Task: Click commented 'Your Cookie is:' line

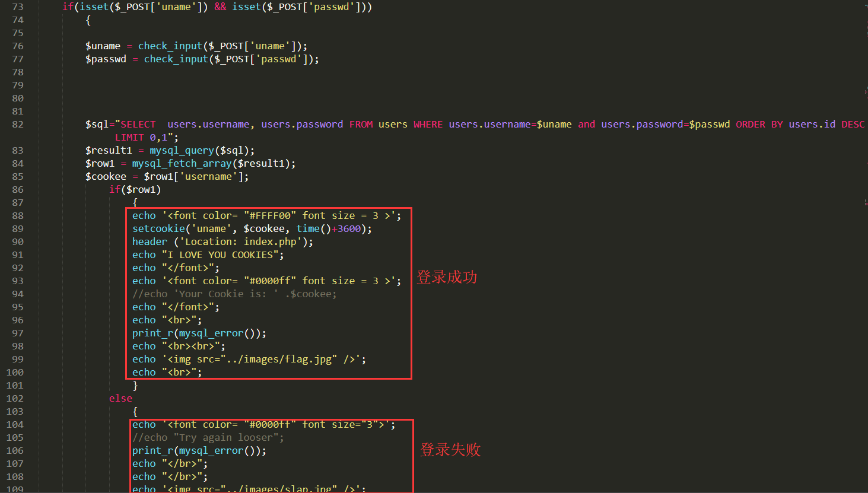Action: click(x=235, y=294)
